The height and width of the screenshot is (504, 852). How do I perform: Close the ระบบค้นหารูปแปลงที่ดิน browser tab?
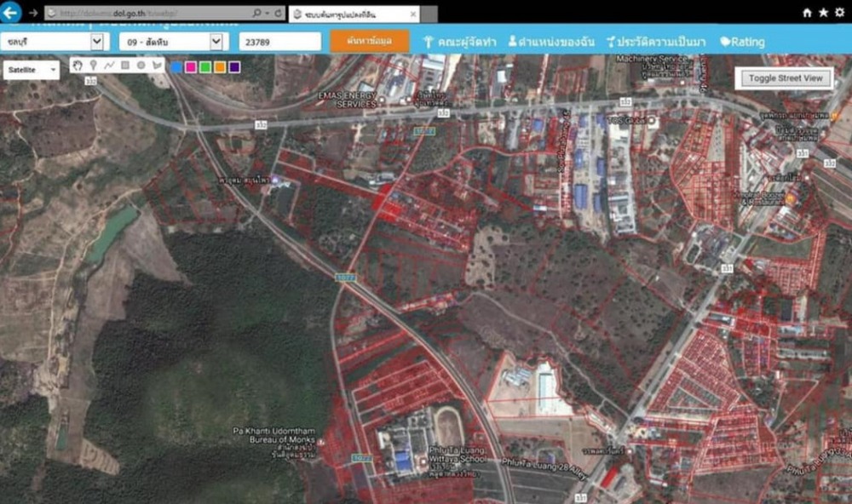(x=413, y=14)
